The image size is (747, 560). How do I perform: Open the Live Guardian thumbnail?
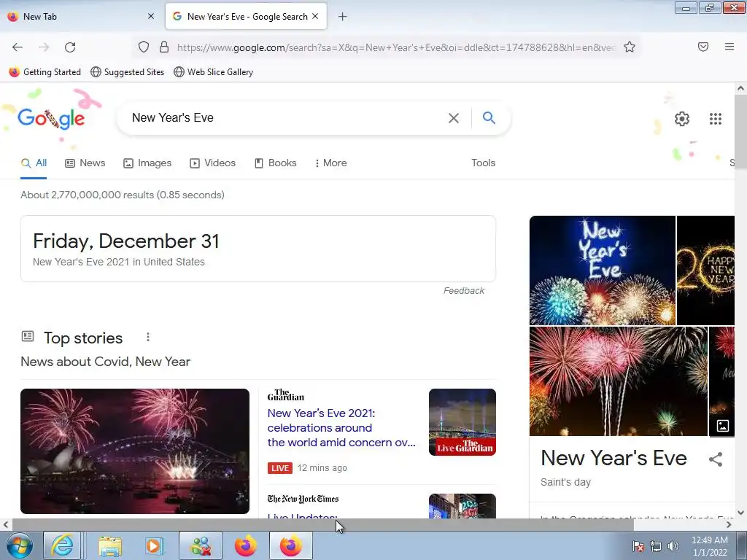pyautogui.click(x=462, y=422)
